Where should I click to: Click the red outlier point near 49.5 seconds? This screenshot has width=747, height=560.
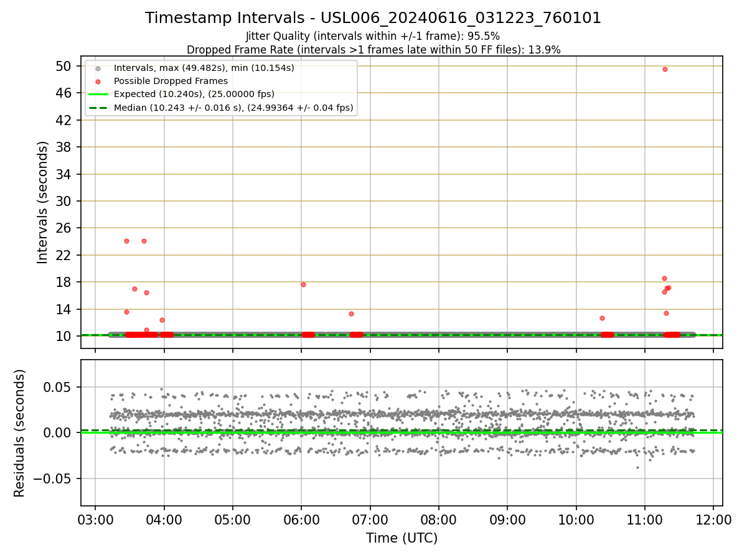(665, 69)
